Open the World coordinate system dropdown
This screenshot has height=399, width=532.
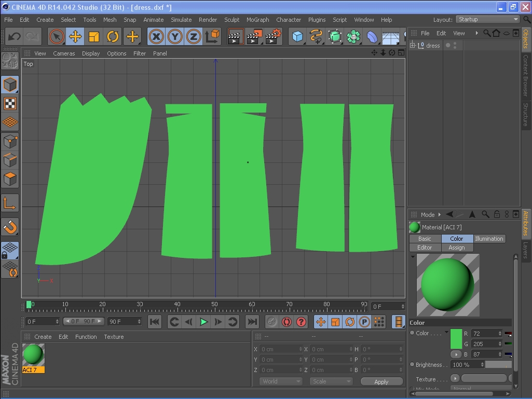(280, 381)
